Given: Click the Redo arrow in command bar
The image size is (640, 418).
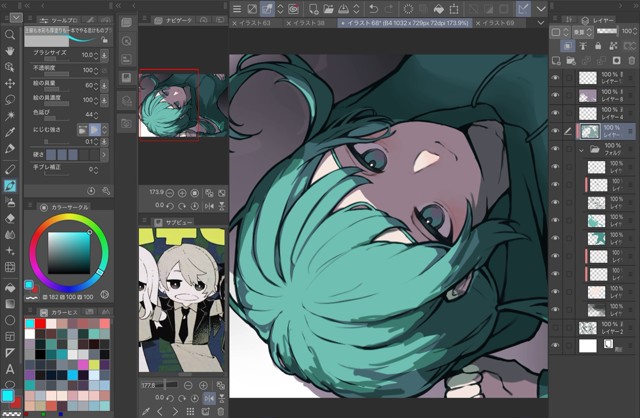Looking at the screenshot, I should (x=389, y=9).
